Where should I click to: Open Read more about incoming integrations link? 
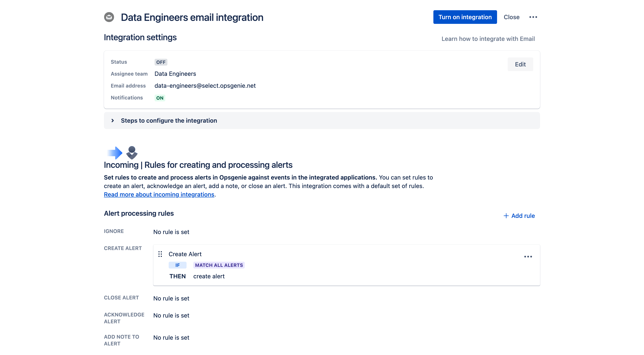tap(159, 194)
